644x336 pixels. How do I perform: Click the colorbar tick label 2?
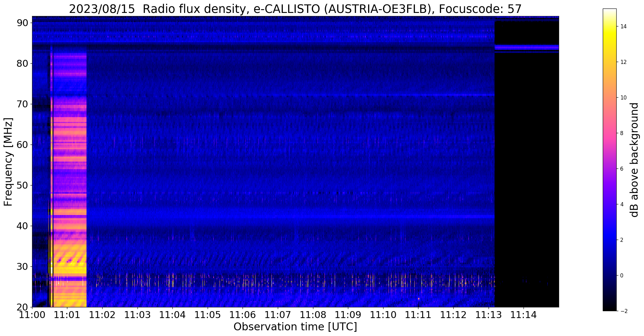(621, 240)
